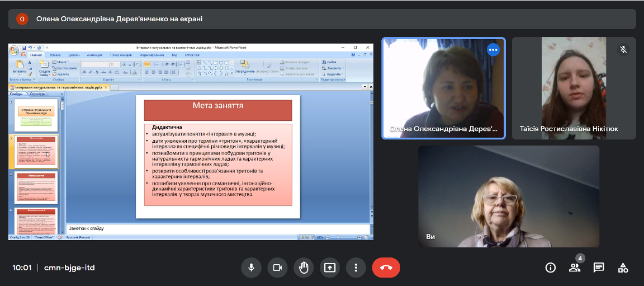The width and height of the screenshot is (644, 286).
Task: Select slide 3 thumbnail Мета заняття
Action: point(36,187)
